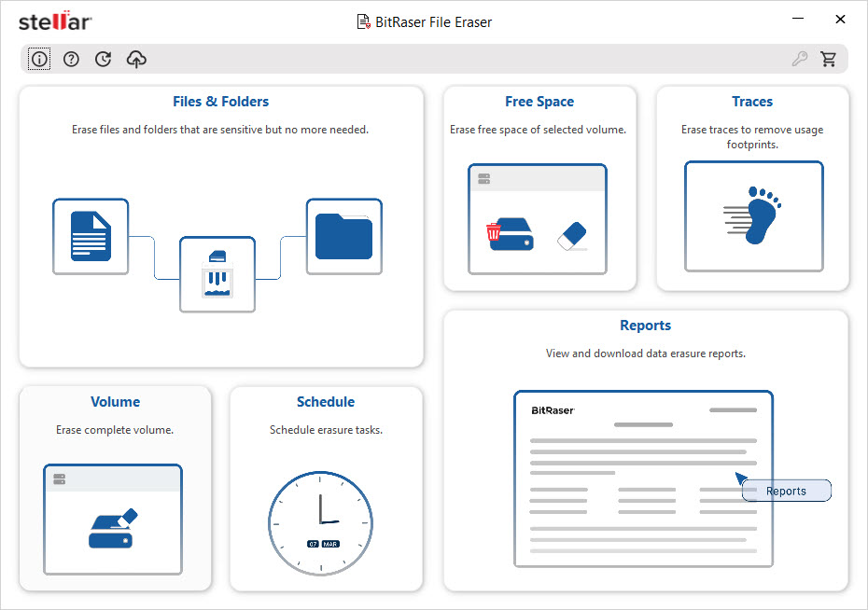Open the Reports heading
Image resolution: width=868 pixels, height=610 pixels.
(646, 326)
